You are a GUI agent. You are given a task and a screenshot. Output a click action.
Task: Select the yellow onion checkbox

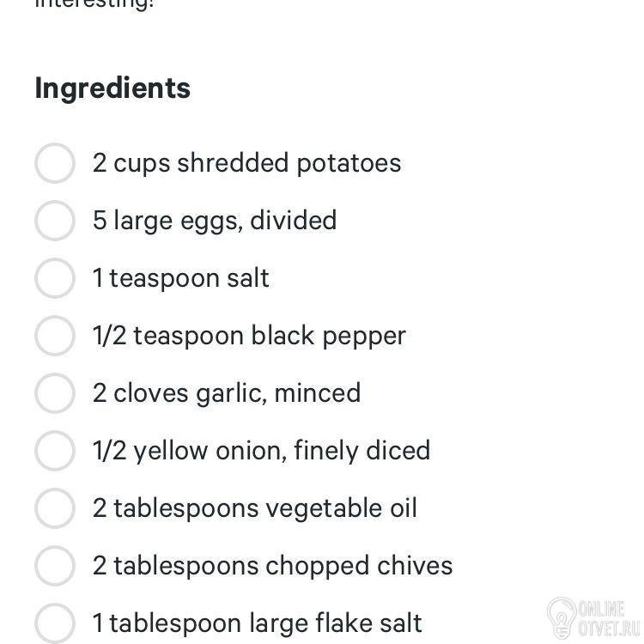click(x=55, y=451)
